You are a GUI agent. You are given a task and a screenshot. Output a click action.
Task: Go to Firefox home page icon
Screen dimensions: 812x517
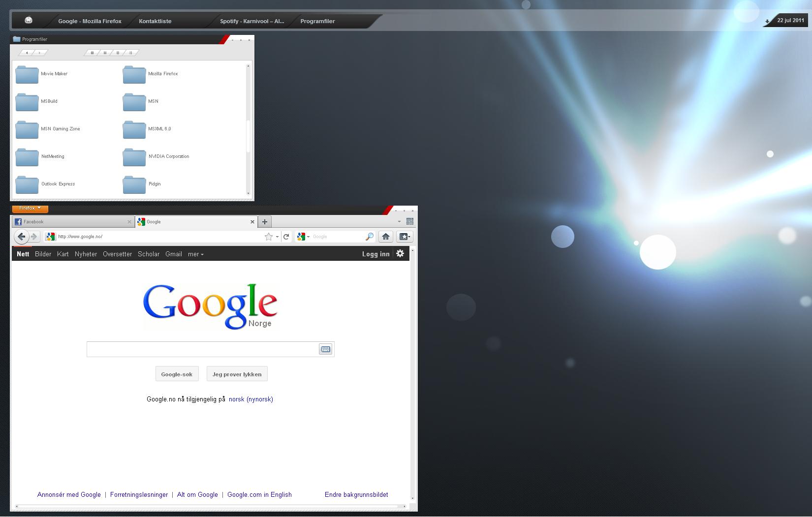(386, 237)
